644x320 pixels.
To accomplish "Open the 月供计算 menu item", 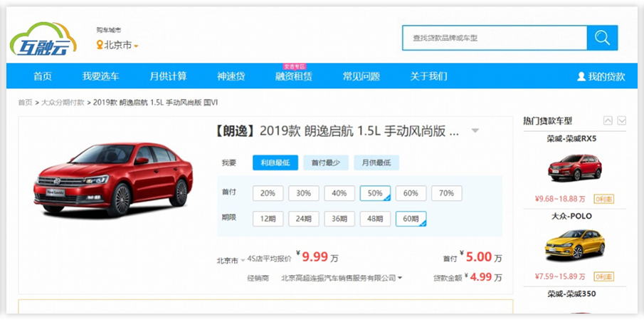I will pyautogui.click(x=168, y=76).
